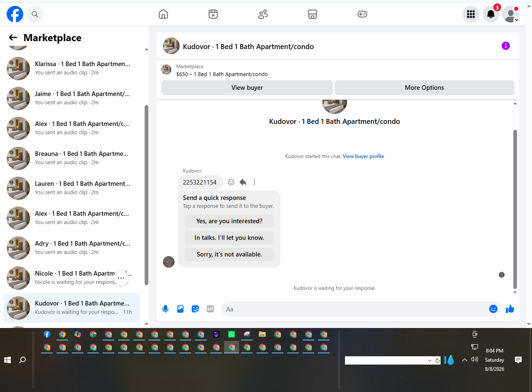532x392 pixels.
Task: Click Kudovor's avatar in the chat header
Action: (171, 46)
